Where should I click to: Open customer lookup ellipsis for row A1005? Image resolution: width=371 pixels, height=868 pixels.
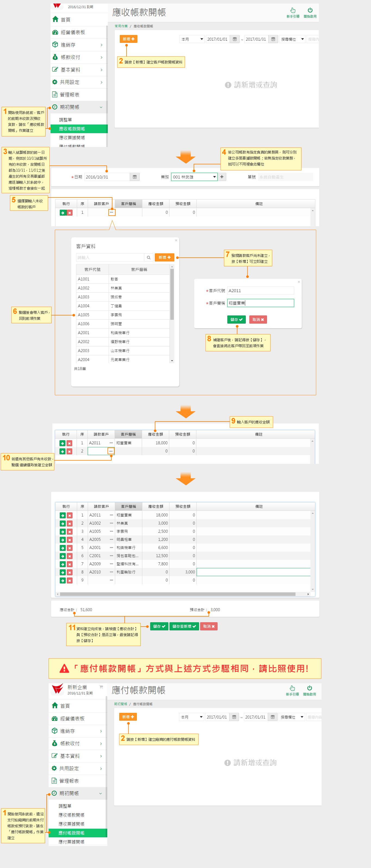pyautogui.click(x=111, y=531)
